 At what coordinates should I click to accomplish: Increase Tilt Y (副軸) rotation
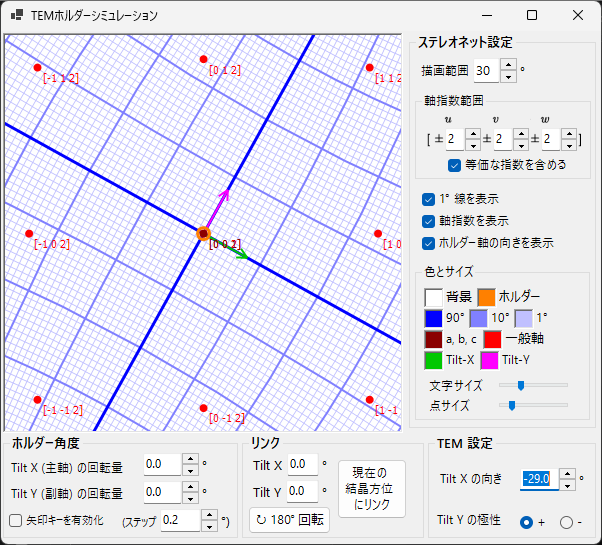tap(190, 487)
